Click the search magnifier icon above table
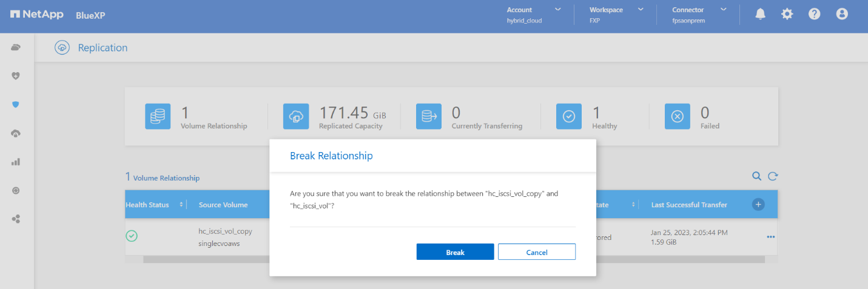Viewport: 868px width, 289px height. pos(756,176)
